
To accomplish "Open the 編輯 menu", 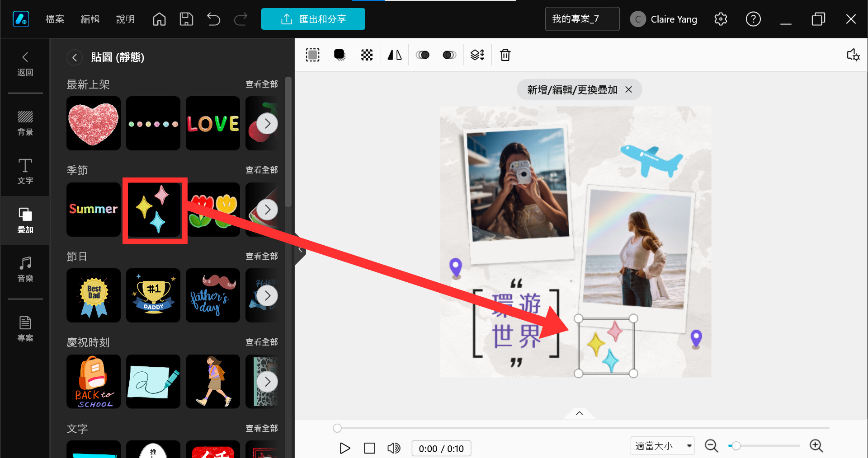I will pyautogui.click(x=90, y=19).
